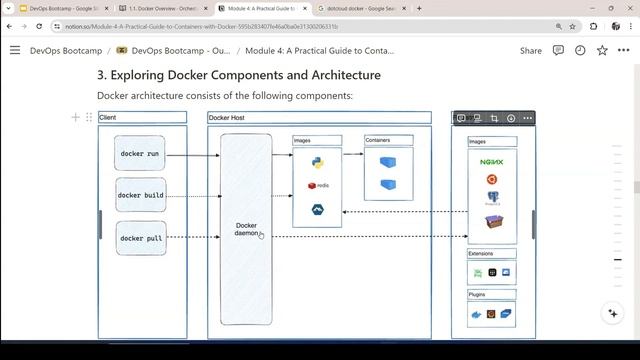Click the docker pull box in diagram

141,238
